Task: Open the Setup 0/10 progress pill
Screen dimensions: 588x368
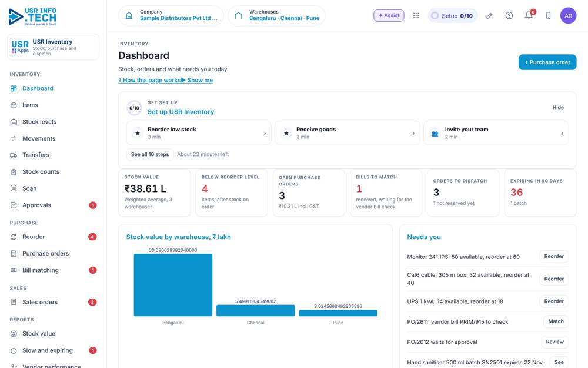Action: 453,16
